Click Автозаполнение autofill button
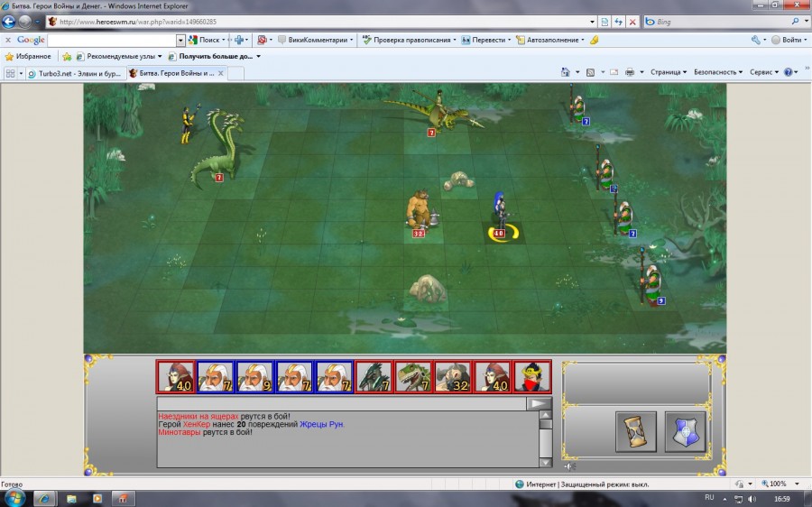This screenshot has height=507, width=812. (x=550, y=40)
